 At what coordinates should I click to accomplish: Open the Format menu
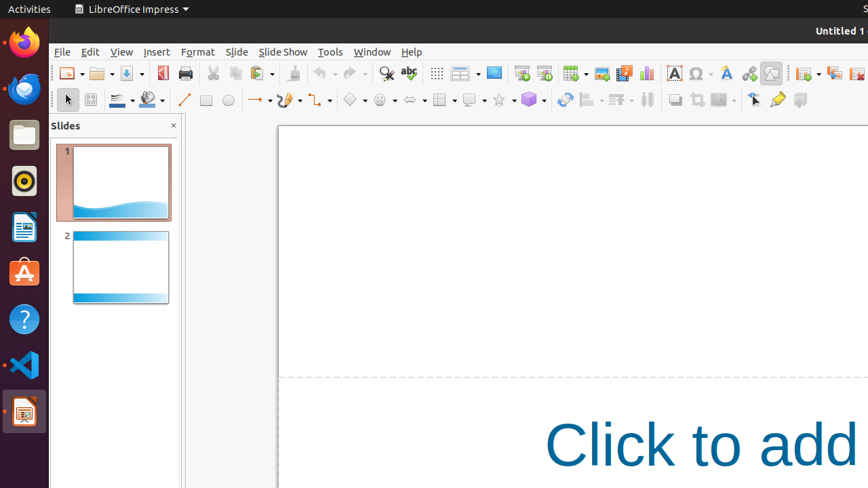pos(198,52)
